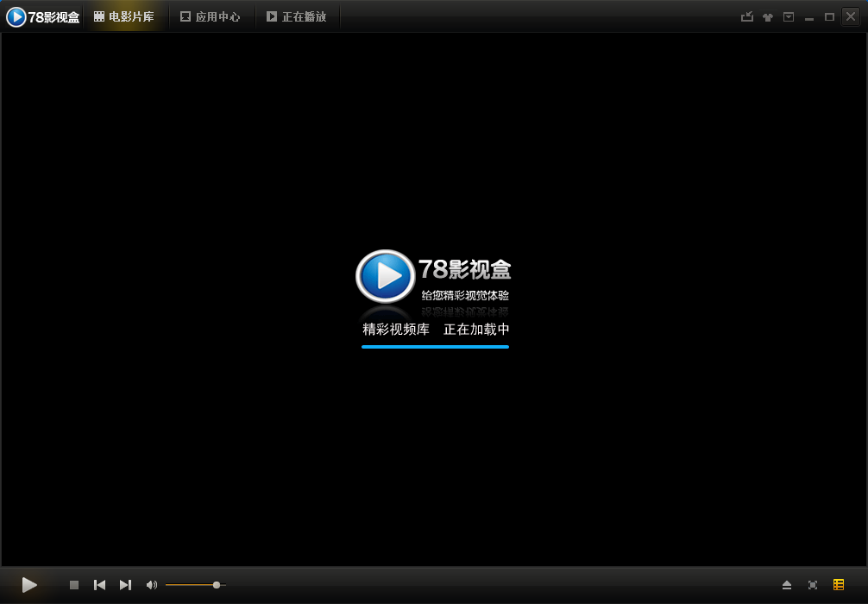Click the skin change shirt icon
The width and height of the screenshot is (868, 604).
[x=767, y=17]
